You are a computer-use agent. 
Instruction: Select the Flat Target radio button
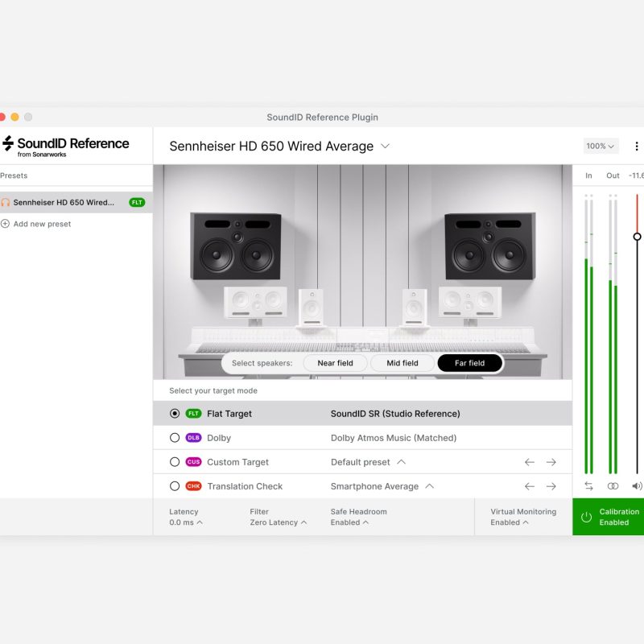pyautogui.click(x=175, y=414)
